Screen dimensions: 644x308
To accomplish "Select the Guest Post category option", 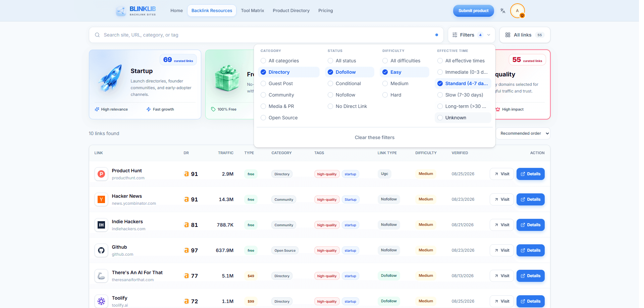I will [288, 83].
